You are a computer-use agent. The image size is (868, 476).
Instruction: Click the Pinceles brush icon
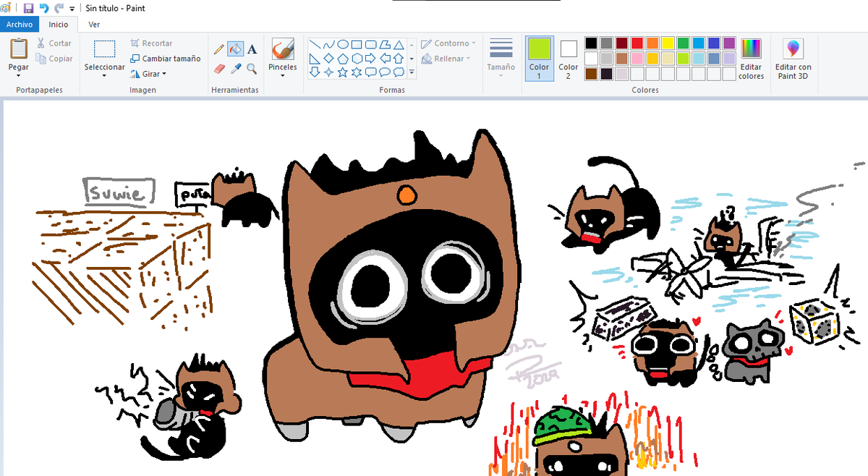click(x=282, y=49)
